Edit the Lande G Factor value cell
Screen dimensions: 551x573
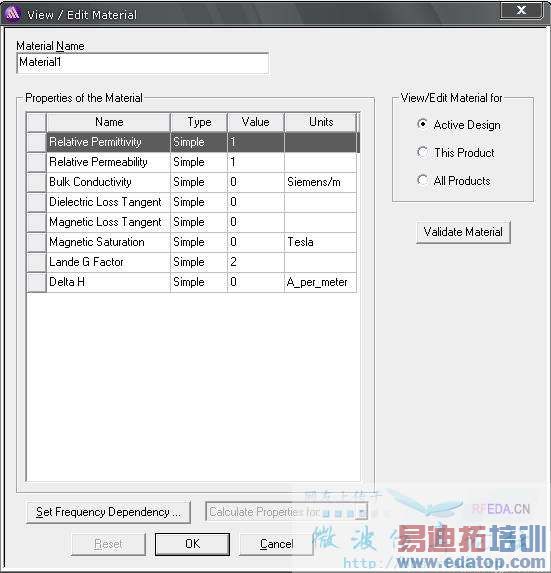pos(255,262)
